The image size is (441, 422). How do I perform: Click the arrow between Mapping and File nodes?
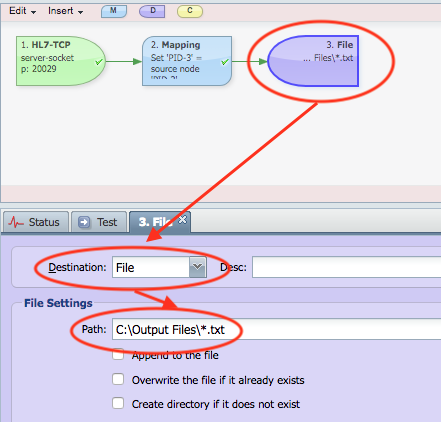[x=250, y=61]
